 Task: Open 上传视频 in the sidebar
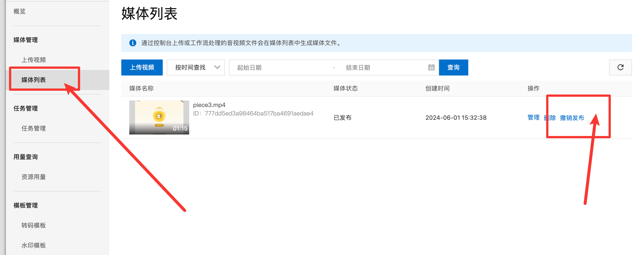pyautogui.click(x=33, y=60)
